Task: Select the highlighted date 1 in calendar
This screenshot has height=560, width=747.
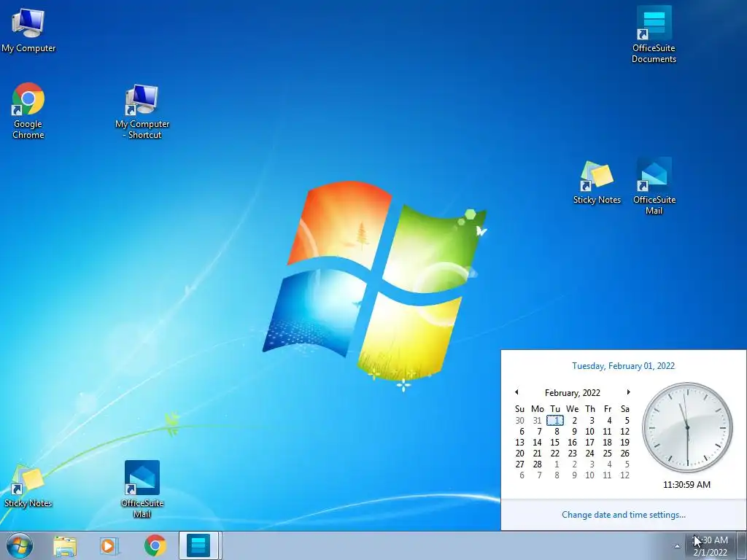Action: coord(555,421)
